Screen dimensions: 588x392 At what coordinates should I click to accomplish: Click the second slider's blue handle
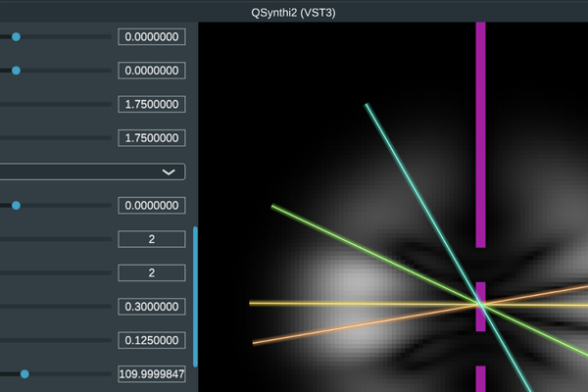point(16,71)
